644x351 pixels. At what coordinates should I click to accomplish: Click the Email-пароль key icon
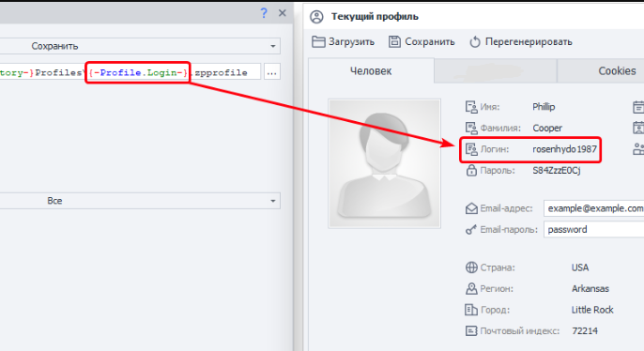click(x=471, y=230)
